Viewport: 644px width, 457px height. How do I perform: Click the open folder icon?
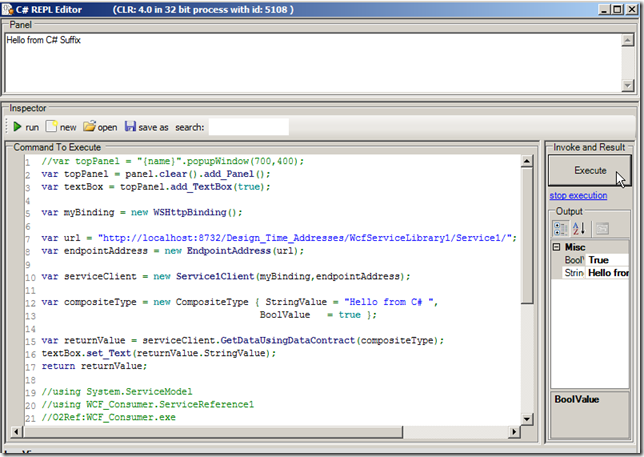89,127
